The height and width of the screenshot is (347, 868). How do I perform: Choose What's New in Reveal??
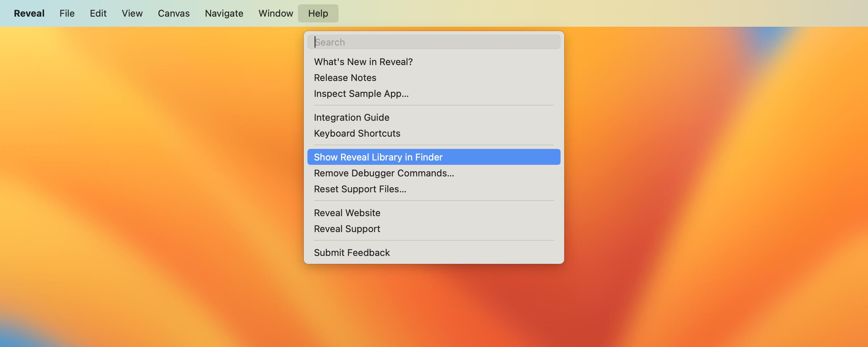coord(434,62)
